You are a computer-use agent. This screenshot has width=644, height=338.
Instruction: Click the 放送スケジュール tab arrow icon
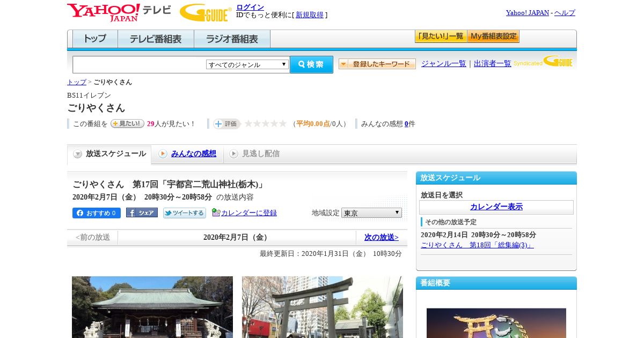tap(78, 154)
